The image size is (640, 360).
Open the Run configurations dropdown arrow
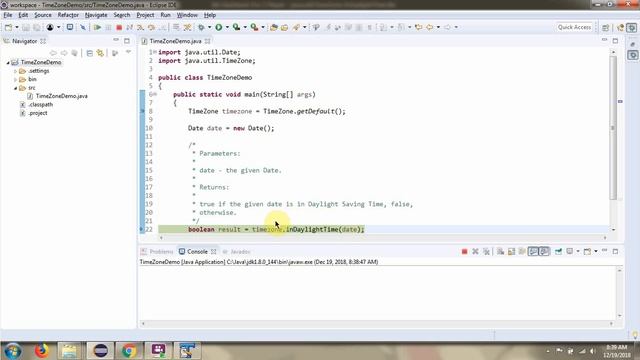[x=227, y=27]
